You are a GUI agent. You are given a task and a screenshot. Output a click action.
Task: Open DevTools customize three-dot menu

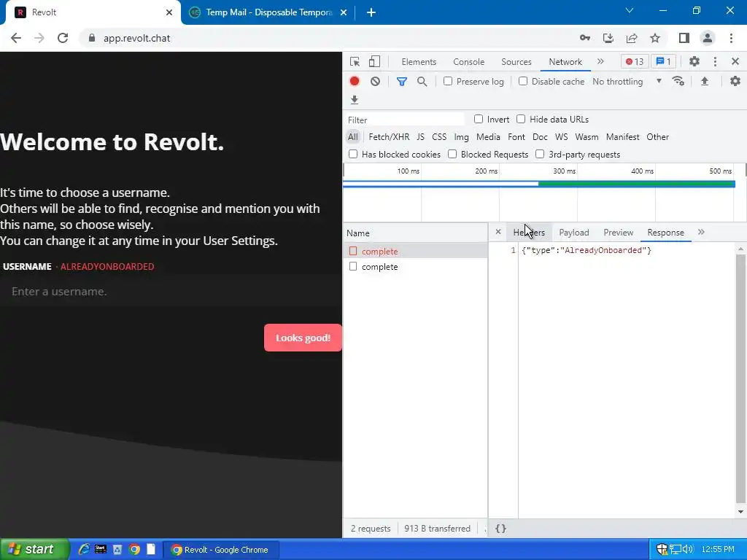click(715, 61)
